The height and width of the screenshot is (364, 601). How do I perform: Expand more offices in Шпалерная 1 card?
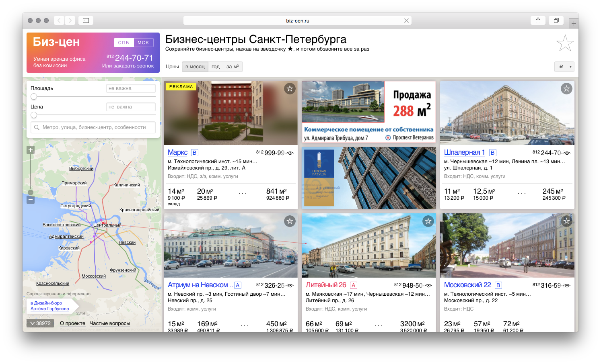(x=522, y=193)
